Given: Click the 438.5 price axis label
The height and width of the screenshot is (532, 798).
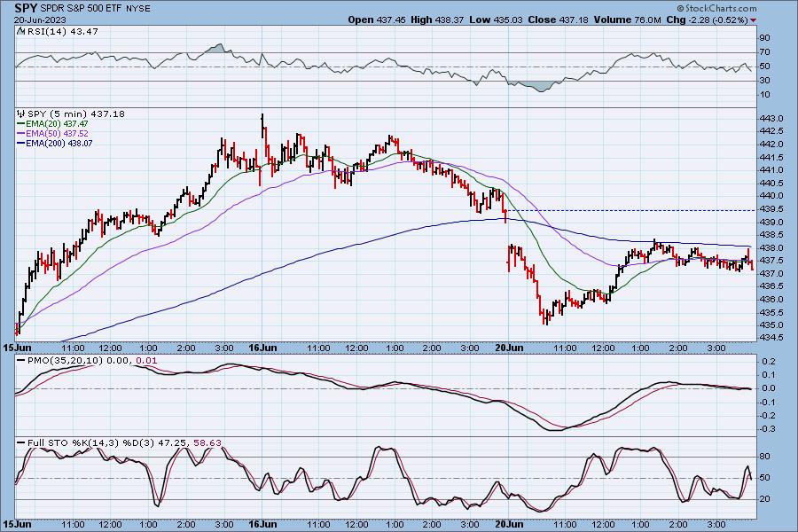Looking at the screenshot, I should pyautogui.click(x=771, y=235).
